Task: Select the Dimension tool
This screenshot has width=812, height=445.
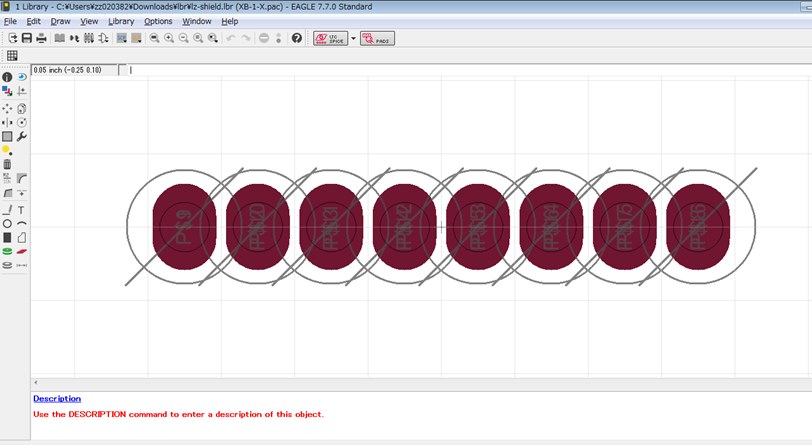Action: click(22, 265)
